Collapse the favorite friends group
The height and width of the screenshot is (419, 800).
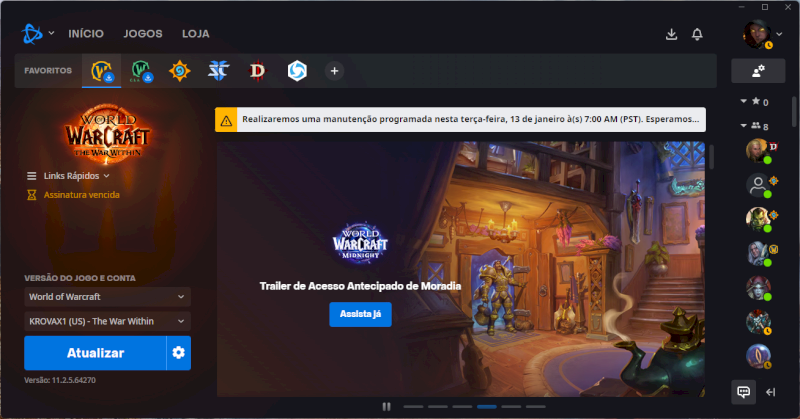(x=743, y=101)
